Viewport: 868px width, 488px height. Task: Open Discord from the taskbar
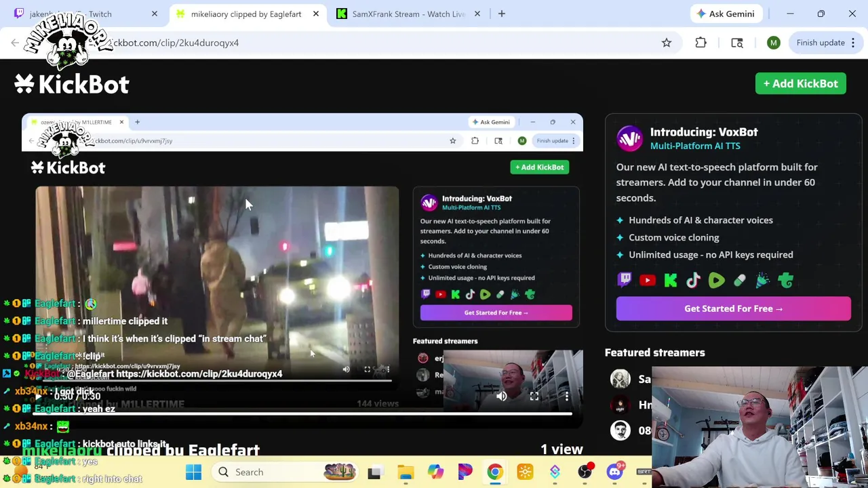click(614, 472)
